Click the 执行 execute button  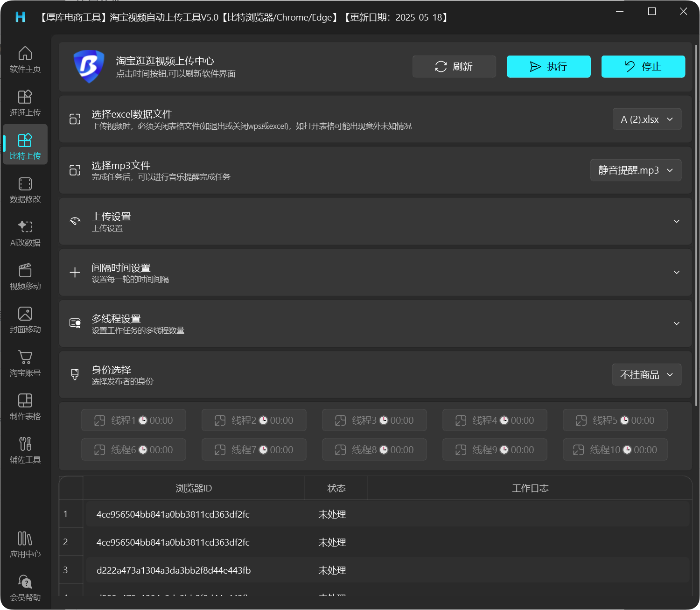point(549,66)
